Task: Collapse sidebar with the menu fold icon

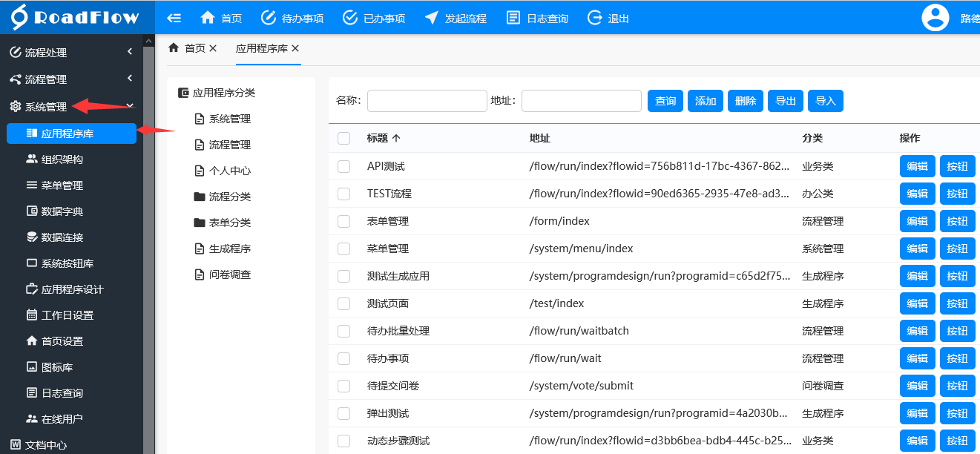Action: [x=174, y=18]
